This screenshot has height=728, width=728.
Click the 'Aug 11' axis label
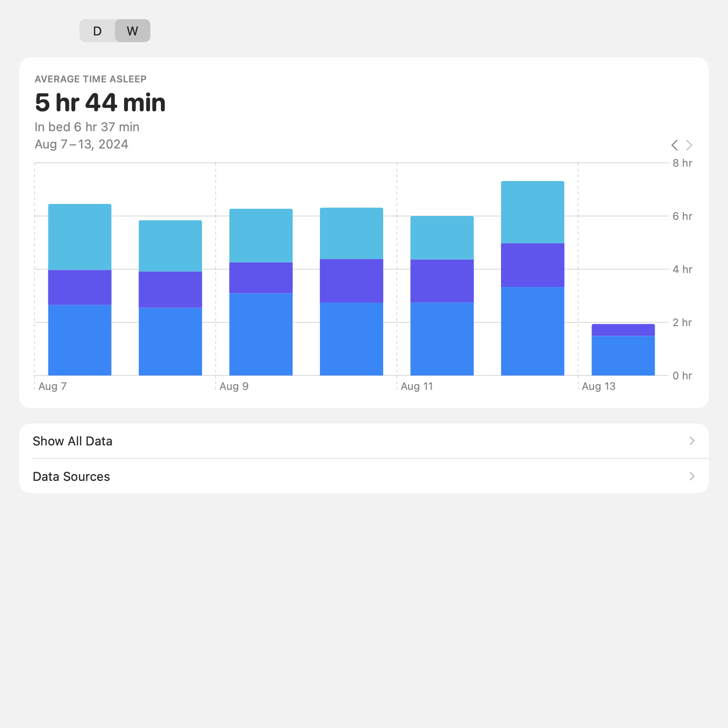point(417,386)
